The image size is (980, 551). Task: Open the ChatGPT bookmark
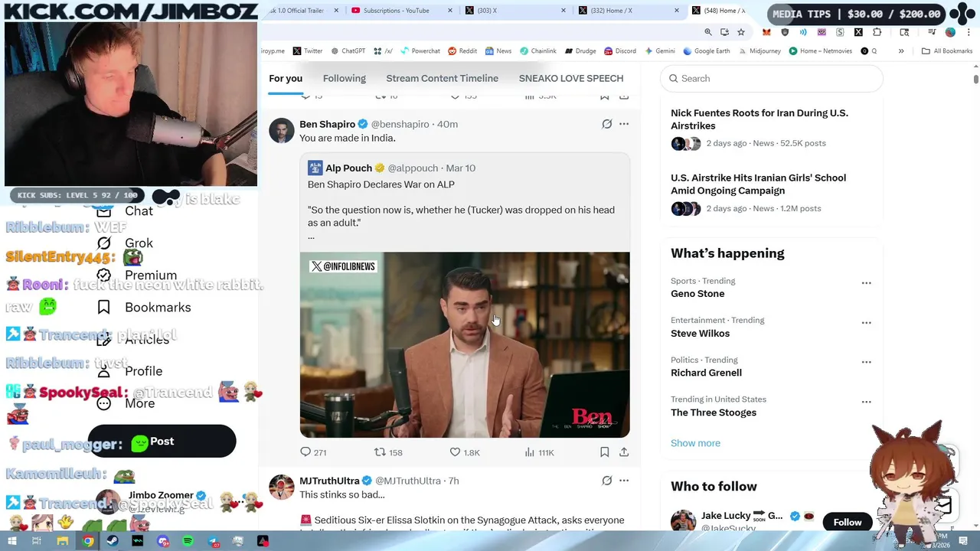point(348,51)
